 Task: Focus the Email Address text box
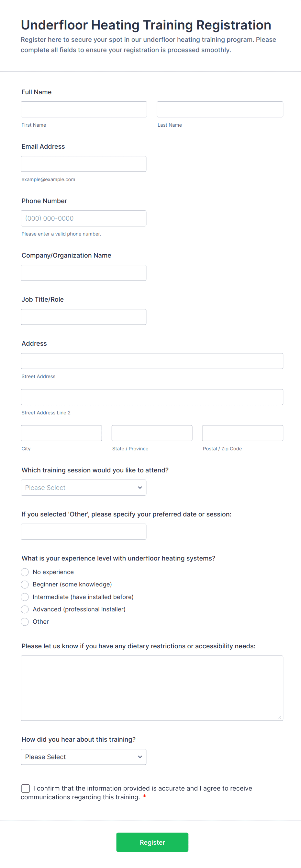coord(84,164)
